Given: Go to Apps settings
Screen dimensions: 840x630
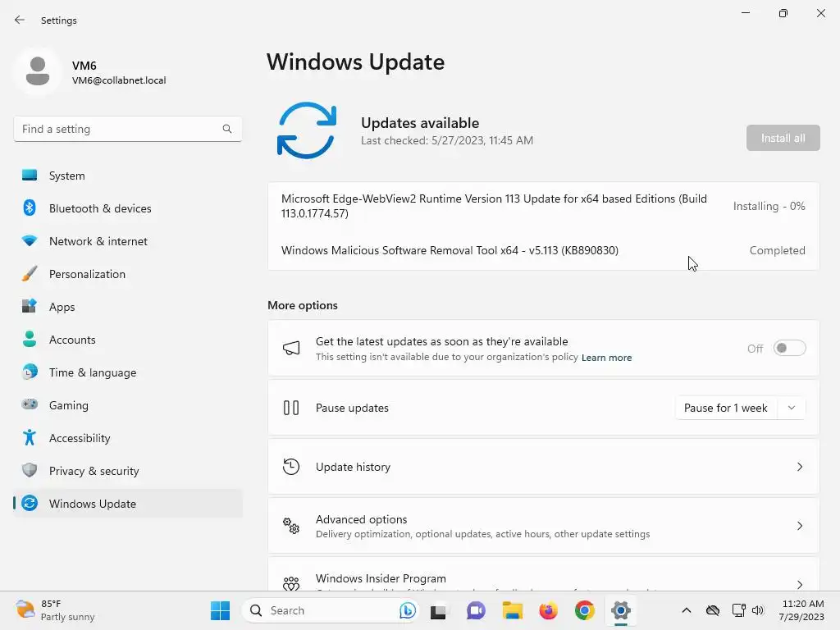Looking at the screenshot, I should point(128,307).
